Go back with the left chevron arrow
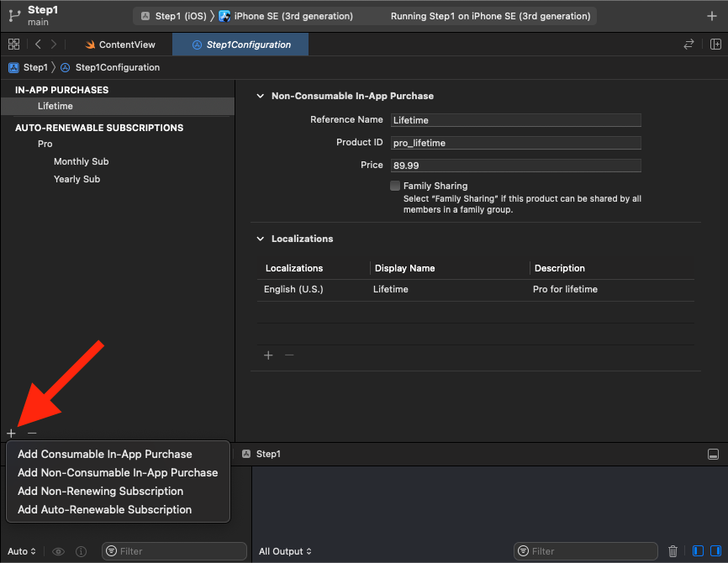Viewport: 728px width, 563px height. pyautogui.click(x=38, y=45)
